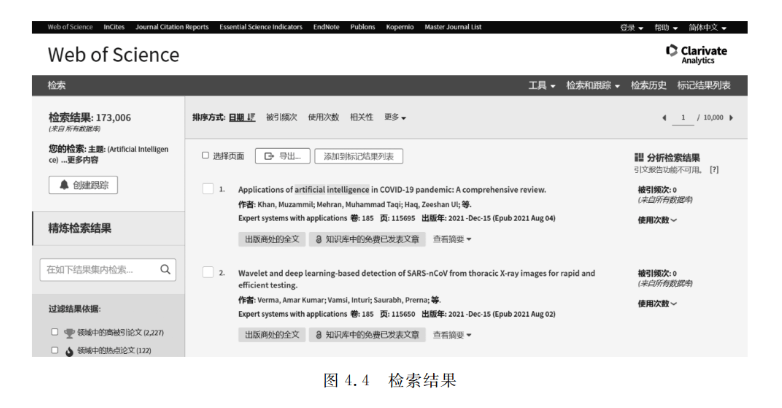Open the COVID-19 comprehensive review article title

(x=392, y=190)
